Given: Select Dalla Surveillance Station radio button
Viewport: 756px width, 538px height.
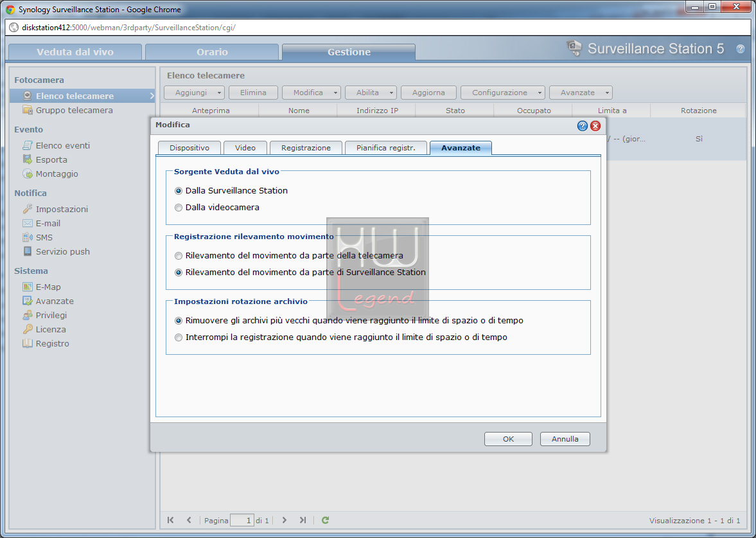Looking at the screenshot, I should click(x=179, y=191).
